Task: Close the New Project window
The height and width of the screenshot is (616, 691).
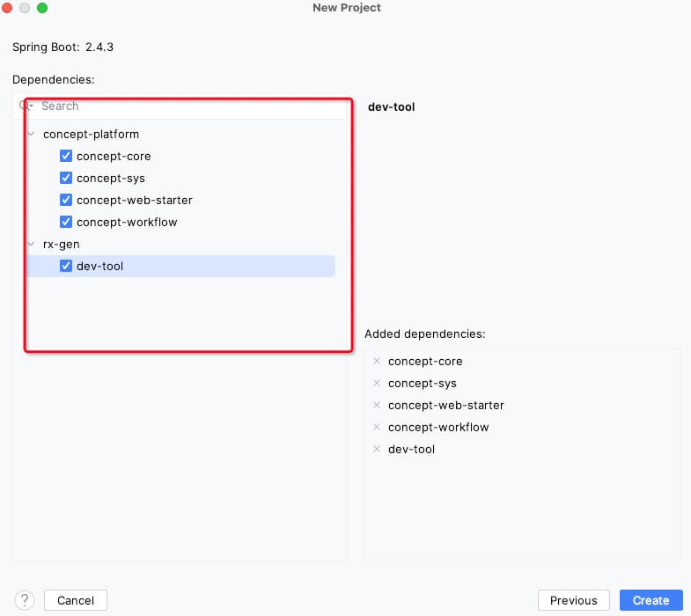Action: (7, 8)
